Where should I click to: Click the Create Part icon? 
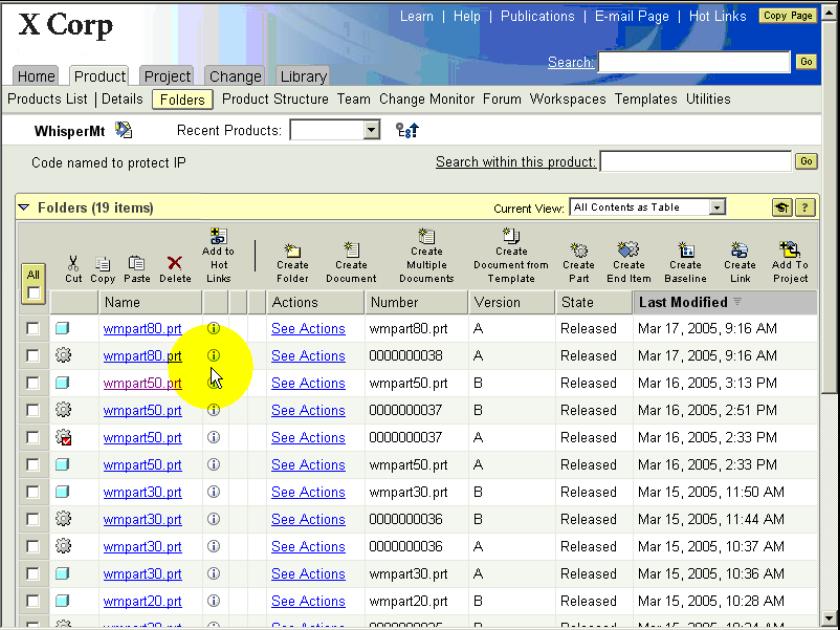(578, 249)
